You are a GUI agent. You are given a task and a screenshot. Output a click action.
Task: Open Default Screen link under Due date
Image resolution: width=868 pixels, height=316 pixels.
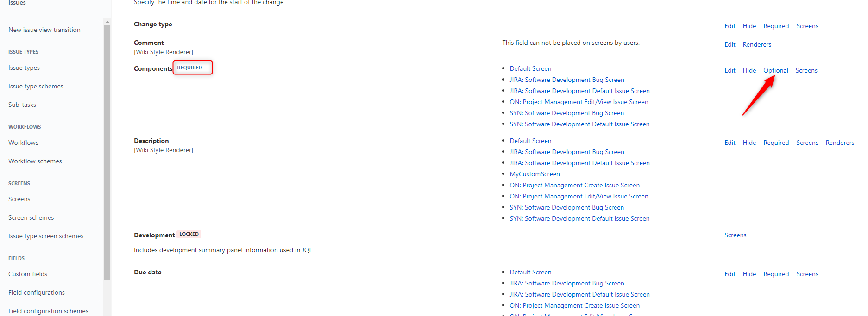[530, 272]
